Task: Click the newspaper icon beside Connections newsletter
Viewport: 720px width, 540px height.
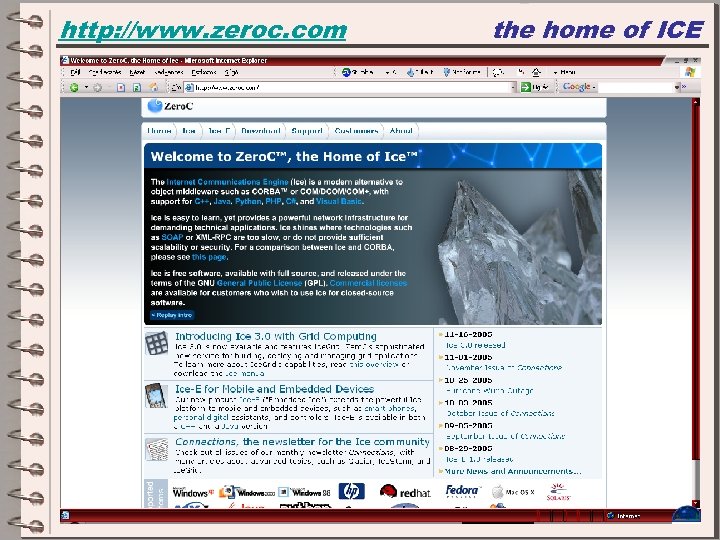Action: [157, 450]
